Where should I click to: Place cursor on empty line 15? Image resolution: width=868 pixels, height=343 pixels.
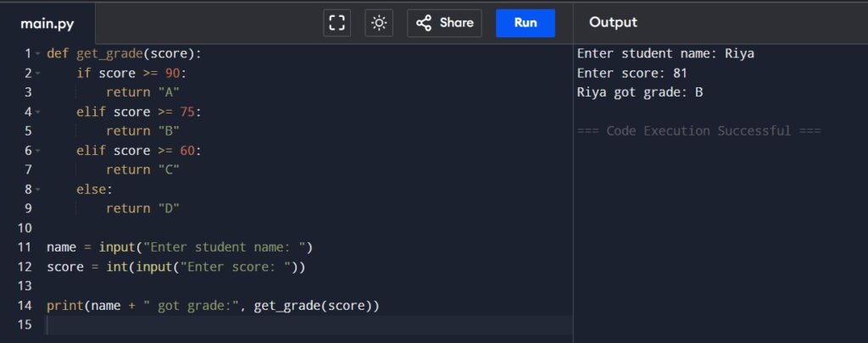pos(310,324)
